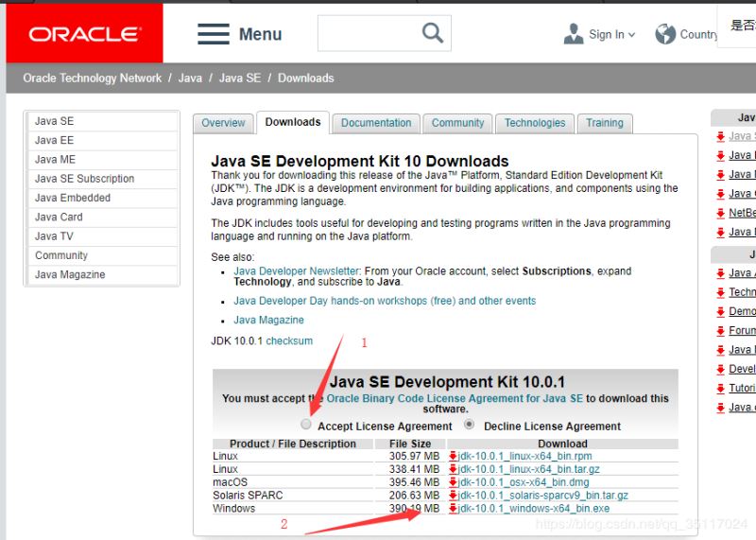The image size is (756, 540).
Task: Click download arrow icon for linux-x64_bin.tar.gz
Action: [x=453, y=469]
